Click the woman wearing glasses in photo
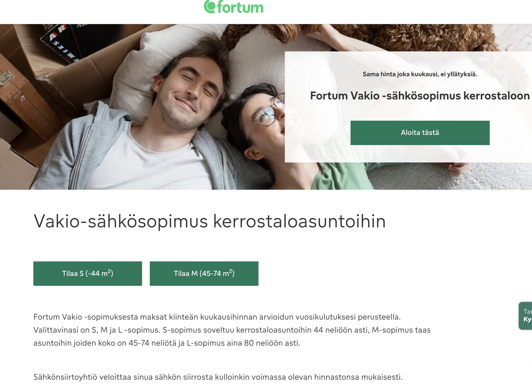The width and height of the screenshot is (532, 392). coord(261,121)
